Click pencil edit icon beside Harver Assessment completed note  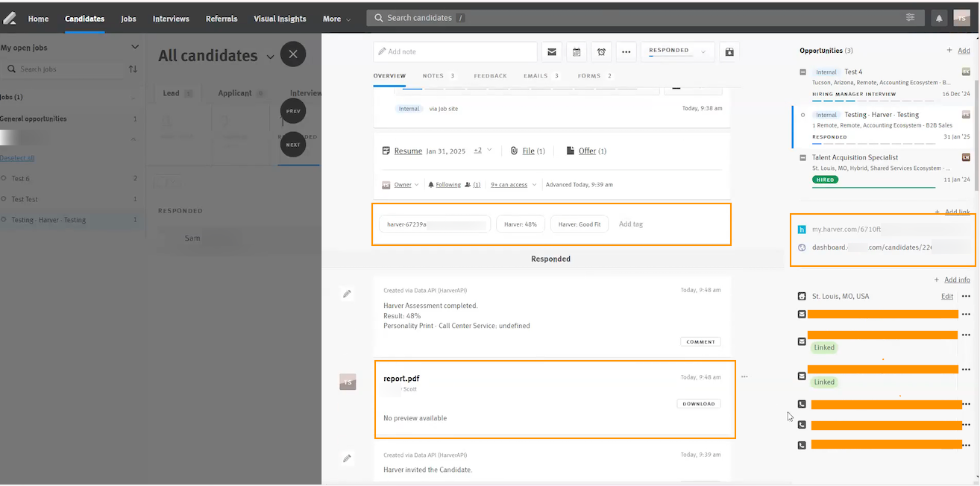click(347, 294)
